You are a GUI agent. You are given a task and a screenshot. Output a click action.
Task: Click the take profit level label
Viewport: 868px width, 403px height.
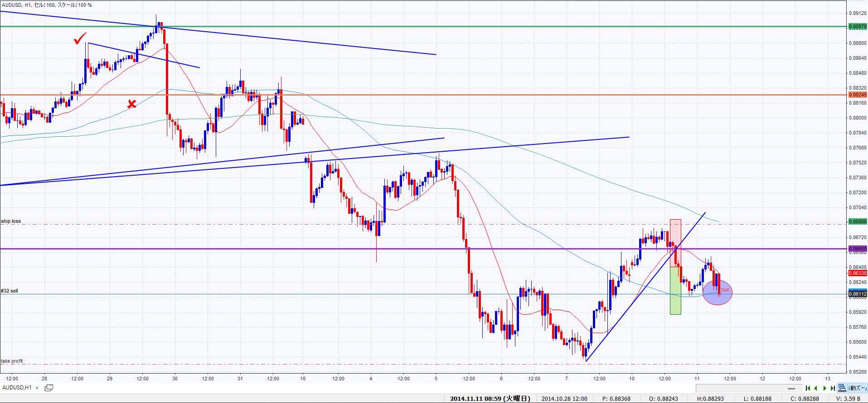pyautogui.click(x=12, y=361)
